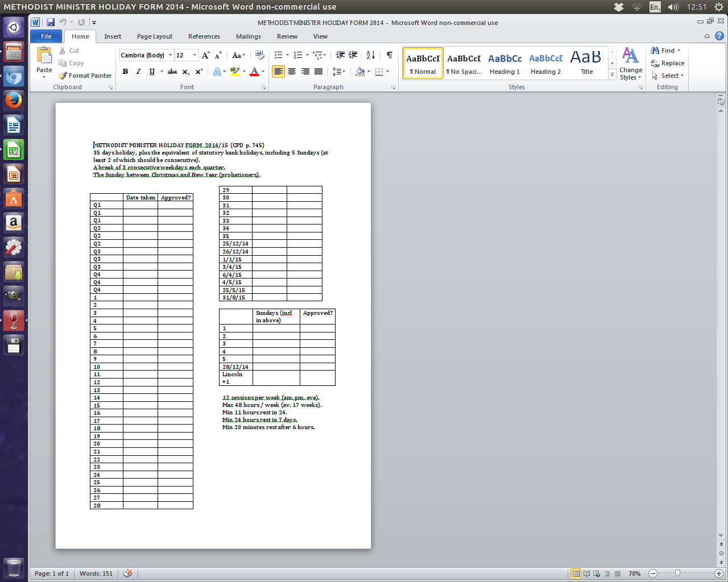Click the Increase Indent icon
Screen dimensions: 728x582
pos(353,55)
